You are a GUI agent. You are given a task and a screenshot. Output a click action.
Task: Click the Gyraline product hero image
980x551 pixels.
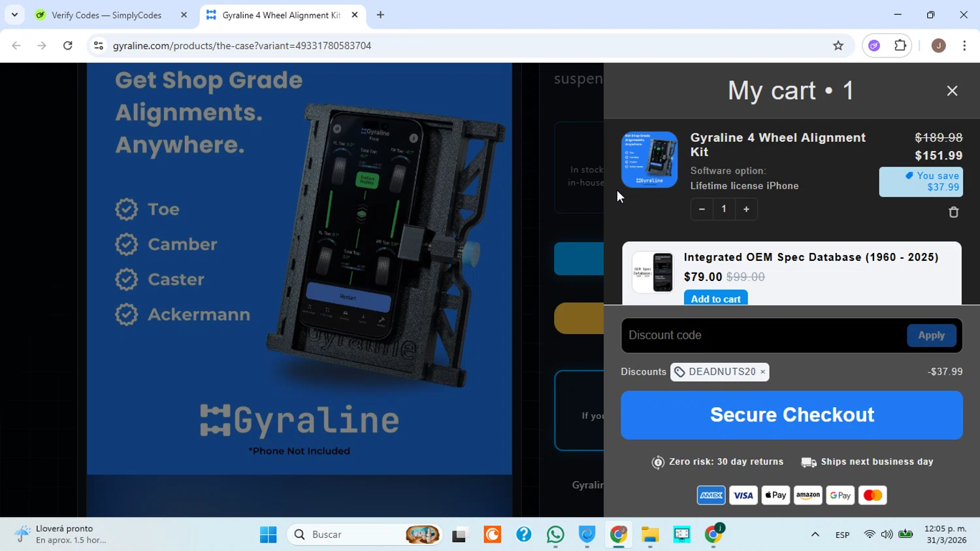point(299,269)
